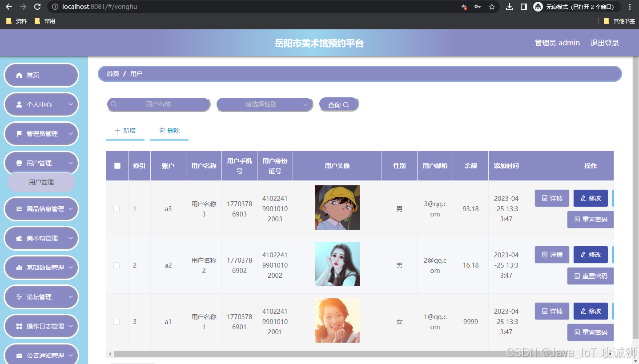Image resolution: width=639 pixels, height=364 pixels.
Task: Click the person icon of 个人中心
Action: click(x=19, y=104)
